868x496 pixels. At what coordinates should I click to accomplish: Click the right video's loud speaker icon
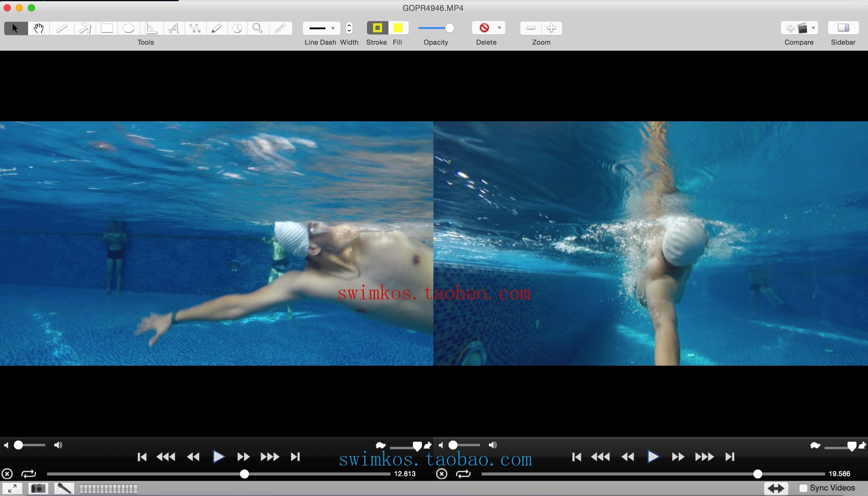tap(493, 445)
